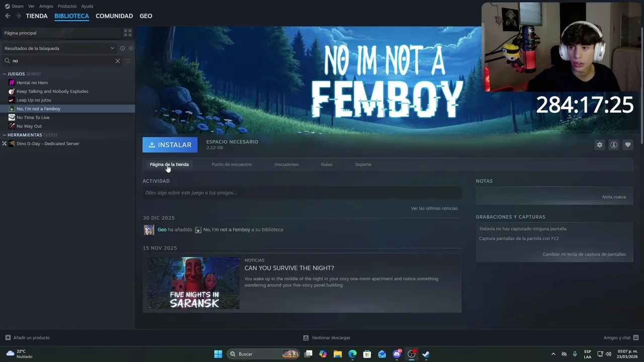The width and height of the screenshot is (644, 362).
Task: Clear the library search with X
Action: pos(118,61)
